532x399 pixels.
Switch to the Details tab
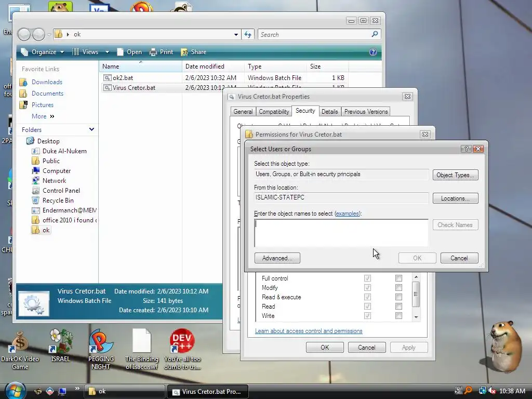(329, 112)
